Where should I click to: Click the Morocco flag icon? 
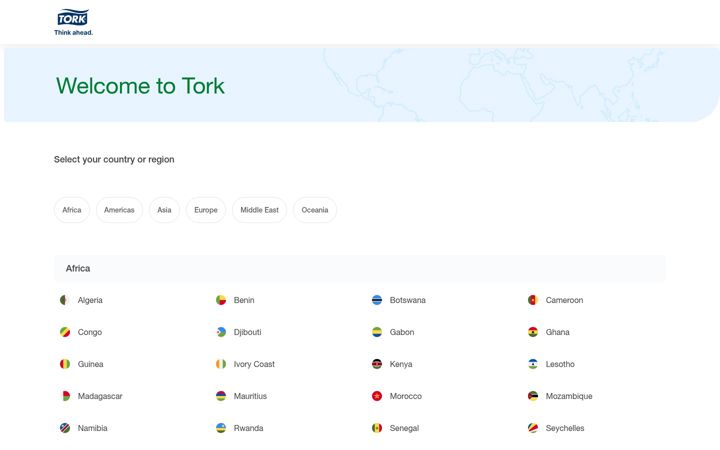(x=377, y=396)
